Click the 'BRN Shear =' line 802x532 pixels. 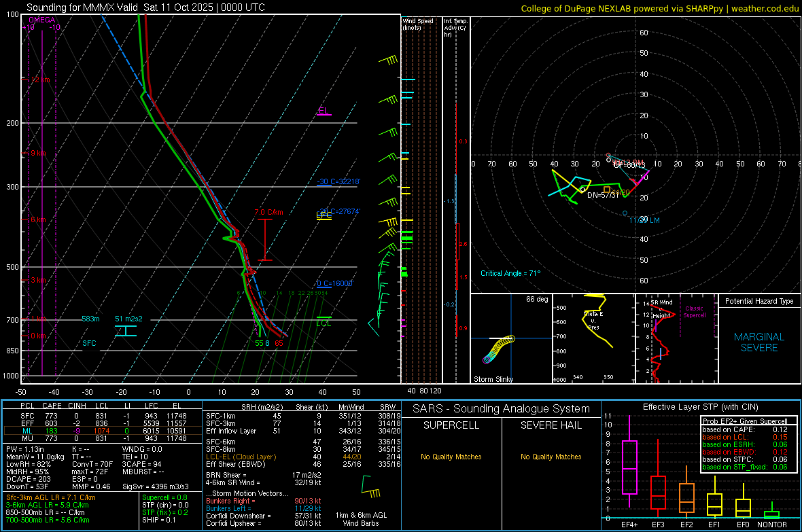[264, 475]
